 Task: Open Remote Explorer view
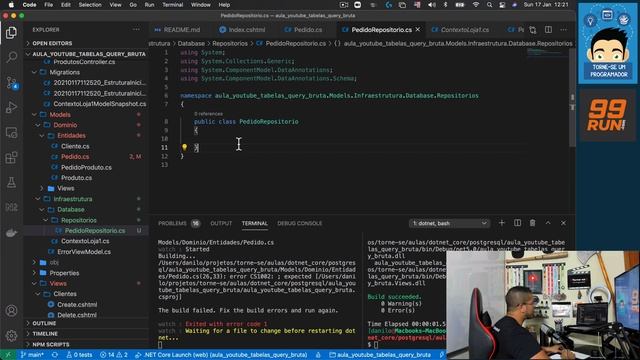point(11,133)
